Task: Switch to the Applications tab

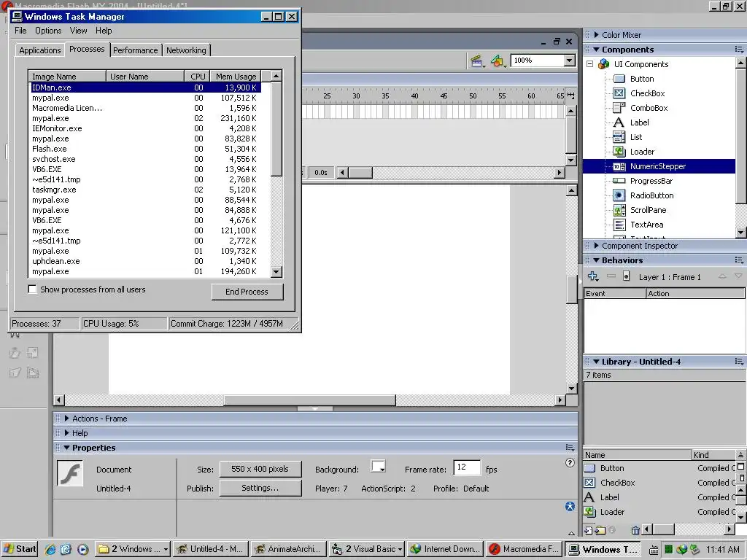Action: point(40,50)
